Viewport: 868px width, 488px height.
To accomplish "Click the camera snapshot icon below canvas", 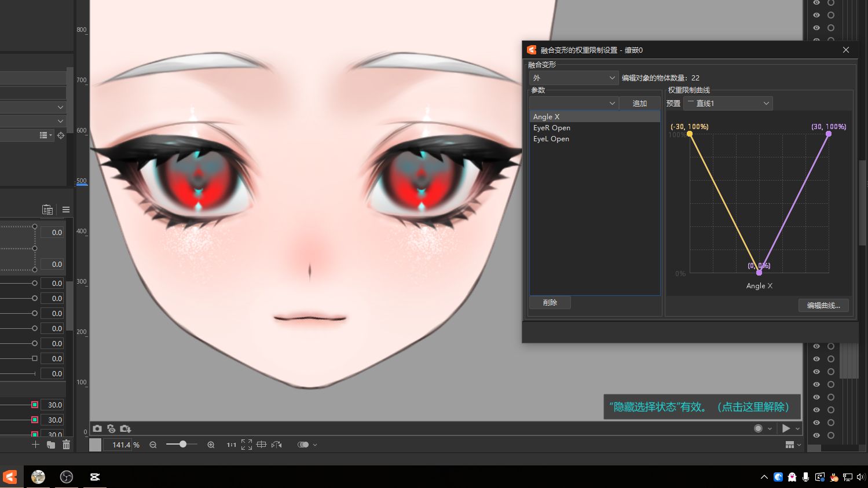I will point(97,429).
